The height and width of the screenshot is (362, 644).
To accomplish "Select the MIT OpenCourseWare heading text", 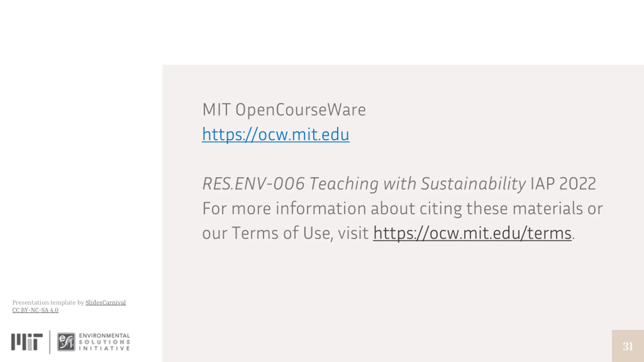I will click(284, 110).
